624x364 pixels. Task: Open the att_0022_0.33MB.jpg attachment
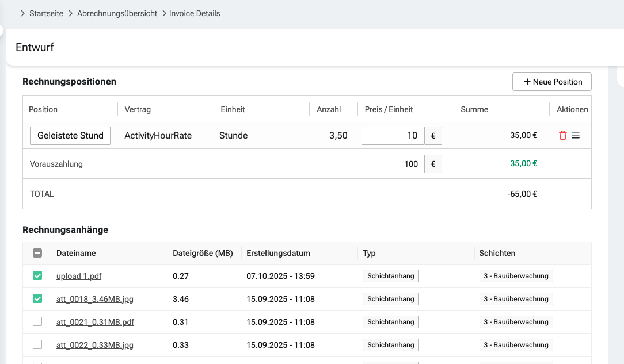94,345
